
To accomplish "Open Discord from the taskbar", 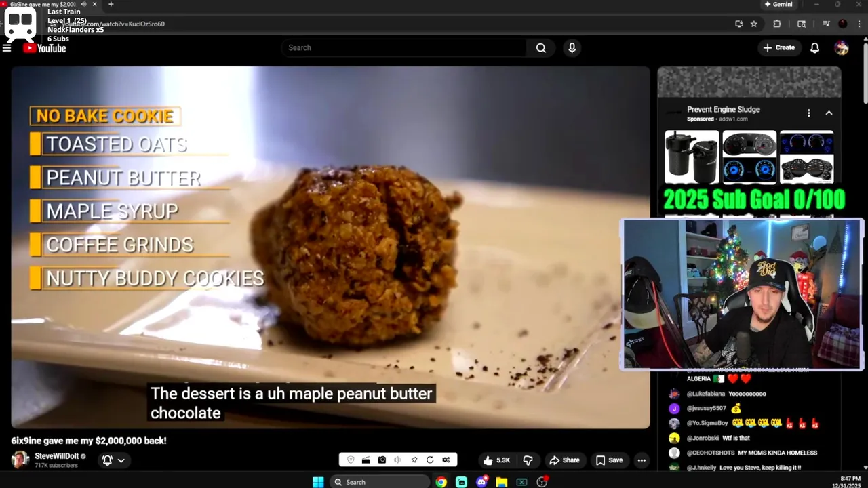I will [x=481, y=482].
